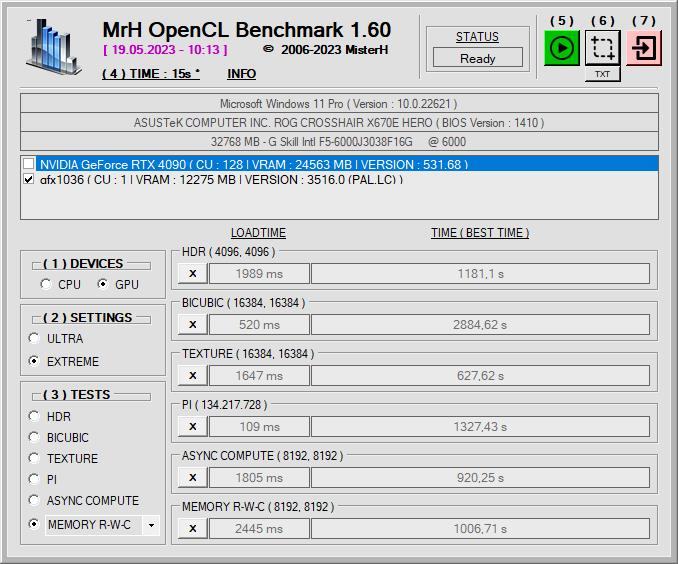Choose the ULTRA setting

point(34,338)
